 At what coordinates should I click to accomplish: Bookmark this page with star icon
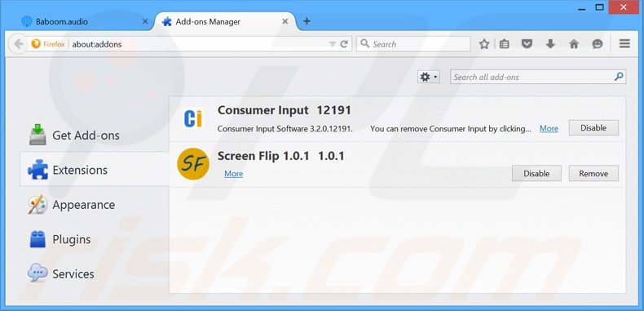[x=484, y=44]
